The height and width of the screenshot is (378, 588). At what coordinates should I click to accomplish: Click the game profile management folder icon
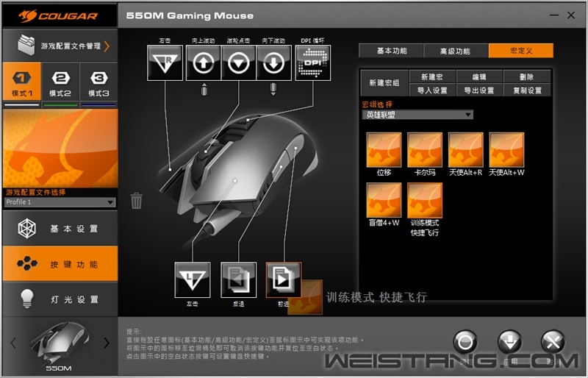click(26, 45)
